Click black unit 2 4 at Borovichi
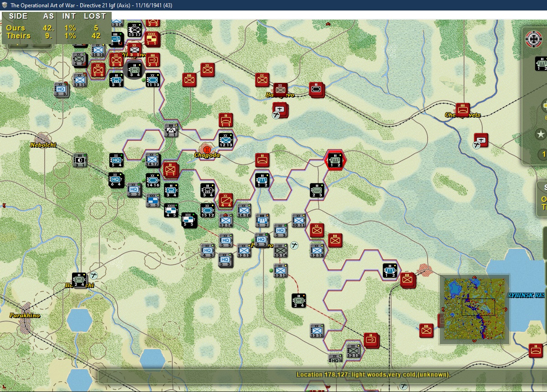Image resolution: width=547 pixels, height=392 pixels. click(x=79, y=280)
